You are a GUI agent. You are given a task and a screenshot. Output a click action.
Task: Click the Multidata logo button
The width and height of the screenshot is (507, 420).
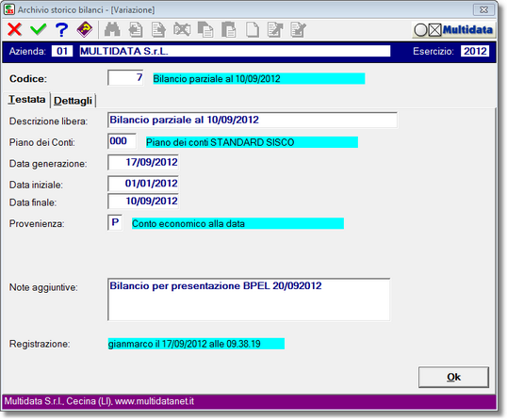[x=453, y=30]
